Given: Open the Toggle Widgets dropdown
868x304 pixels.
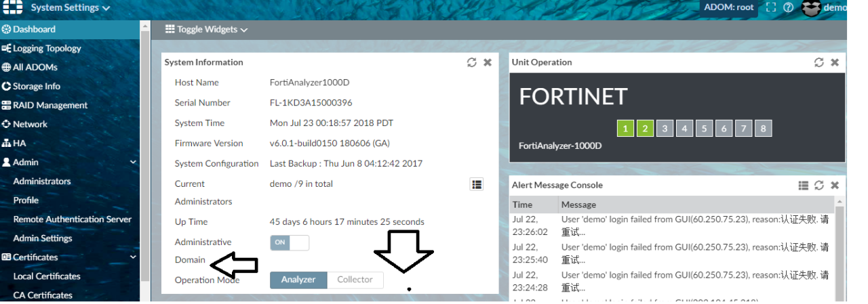Looking at the screenshot, I should point(207,29).
